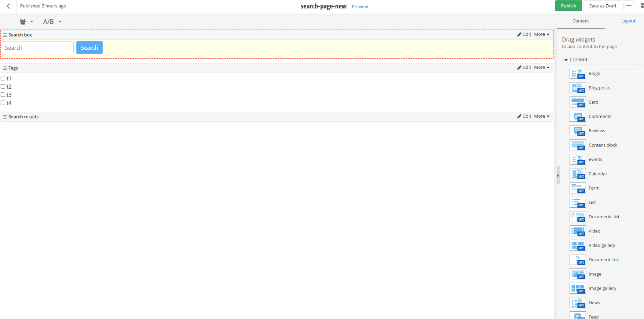The width and height of the screenshot is (644, 319).
Task: Open More menu for Search box widget
Action: pos(542,34)
